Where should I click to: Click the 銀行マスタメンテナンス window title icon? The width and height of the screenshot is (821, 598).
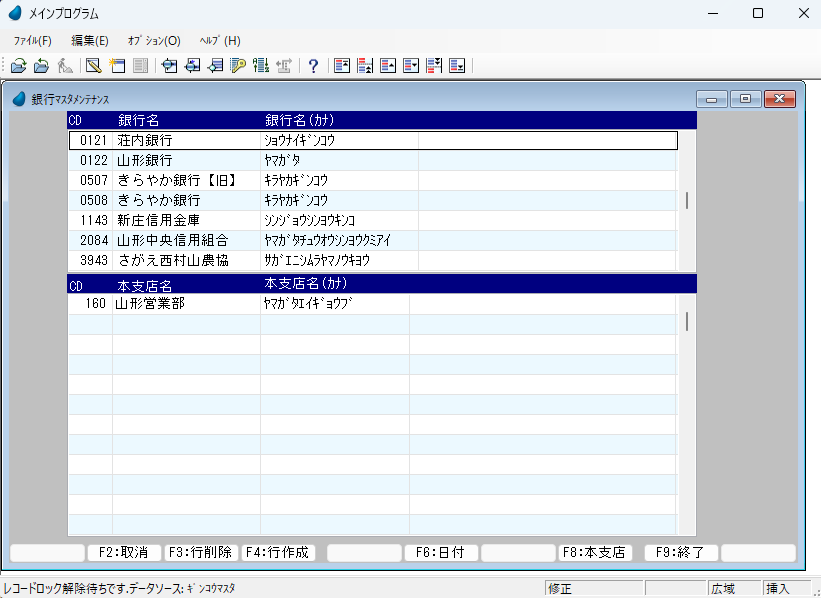pyautogui.click(x=19, y=99)
